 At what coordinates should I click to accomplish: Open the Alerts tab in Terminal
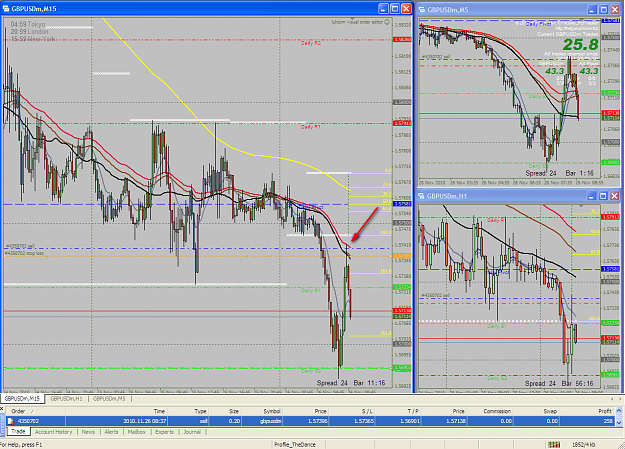[x=111, y=432]
